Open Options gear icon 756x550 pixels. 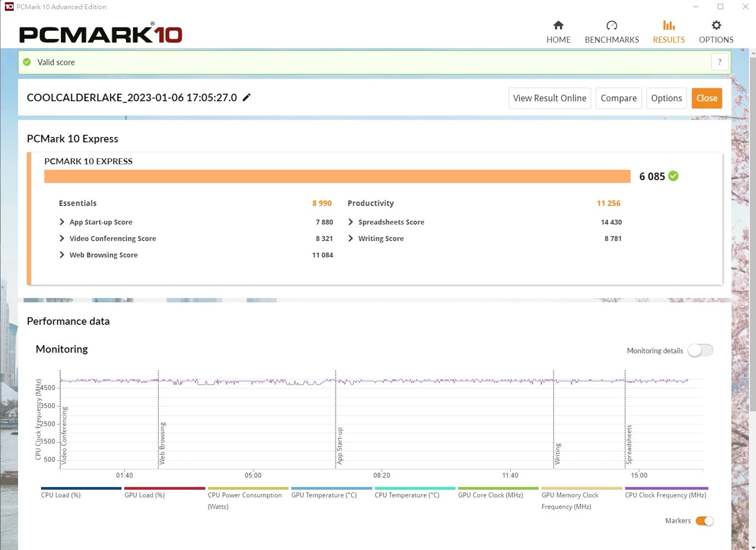[x=716, y=25]
